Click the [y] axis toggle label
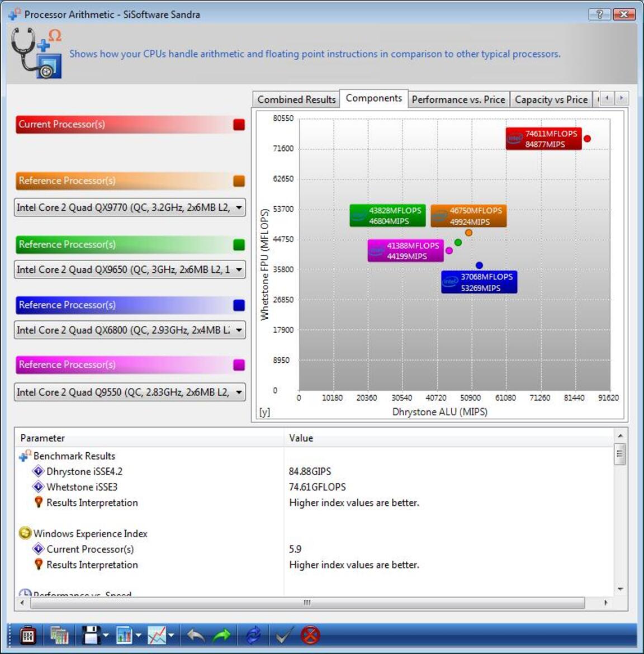The image size is (644, 654). point(264,412)
